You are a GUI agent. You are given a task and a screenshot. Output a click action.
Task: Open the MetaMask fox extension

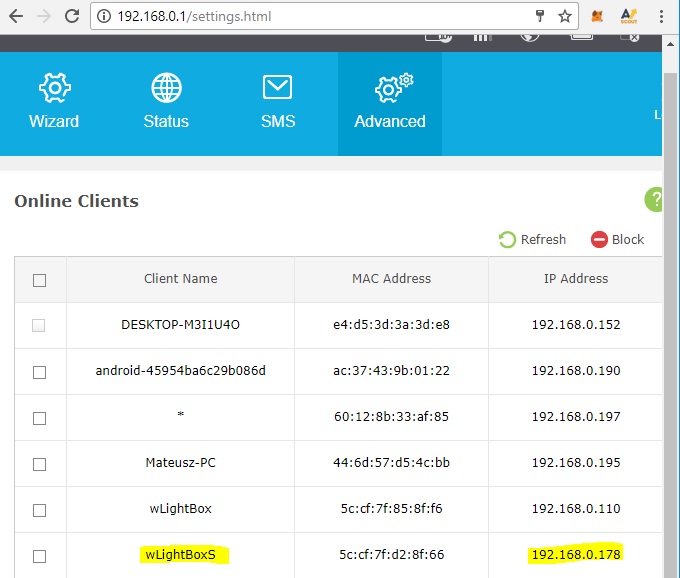(597, 16)
